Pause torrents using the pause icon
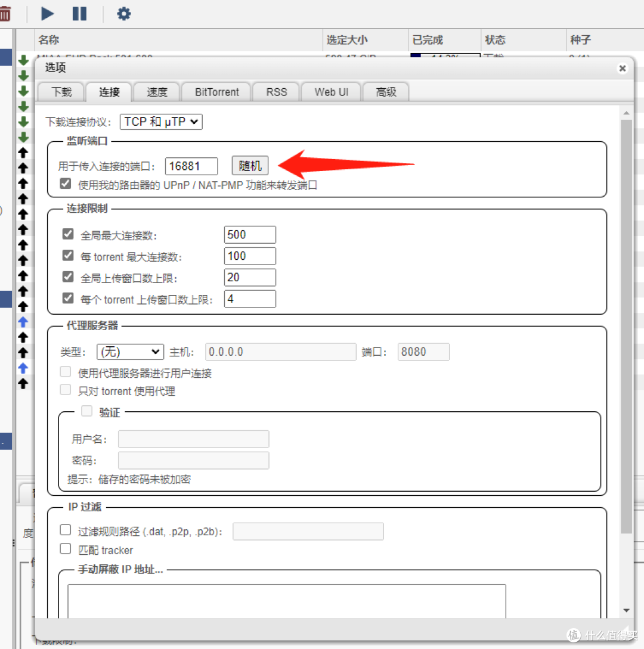 (x=79, y=14)
